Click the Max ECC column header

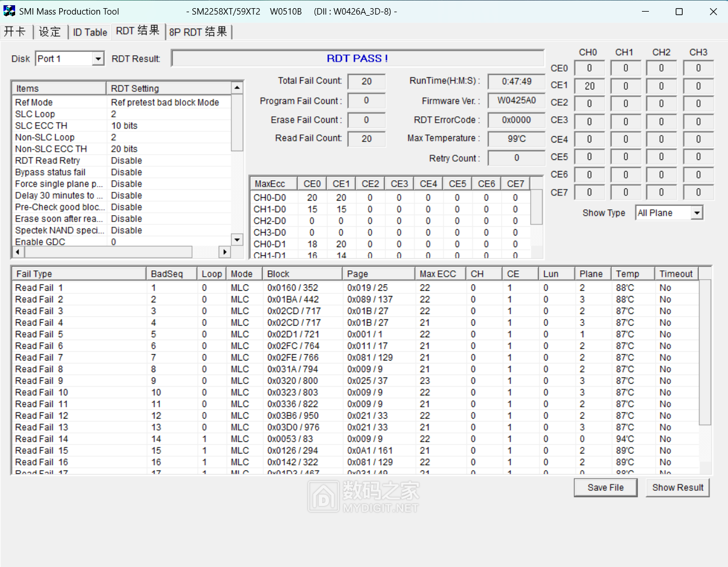(441, 274)
